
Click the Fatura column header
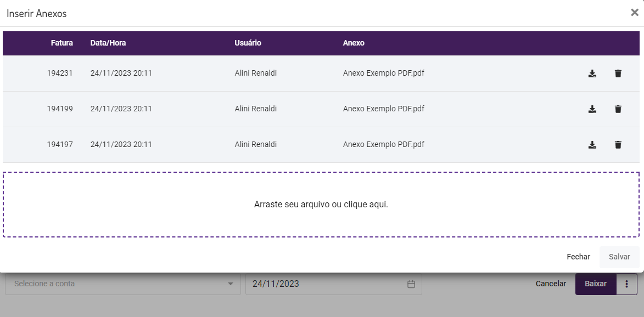click(x=61, y=43)
